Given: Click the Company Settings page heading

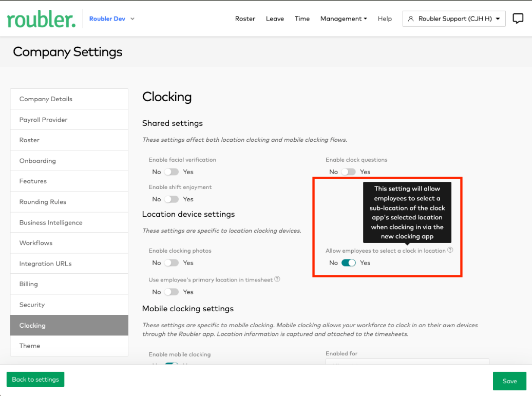Looking at the screenshot, I should tap(67, 52).
